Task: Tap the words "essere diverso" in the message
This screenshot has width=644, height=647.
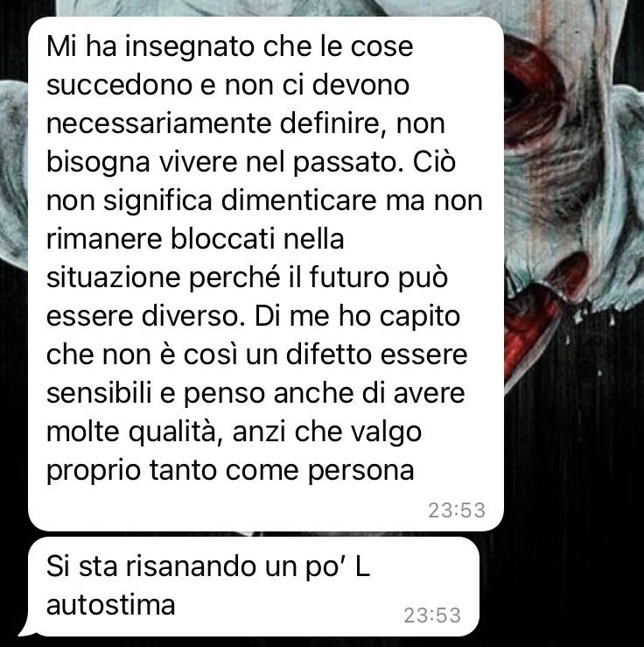Action: tap(145, 316)
